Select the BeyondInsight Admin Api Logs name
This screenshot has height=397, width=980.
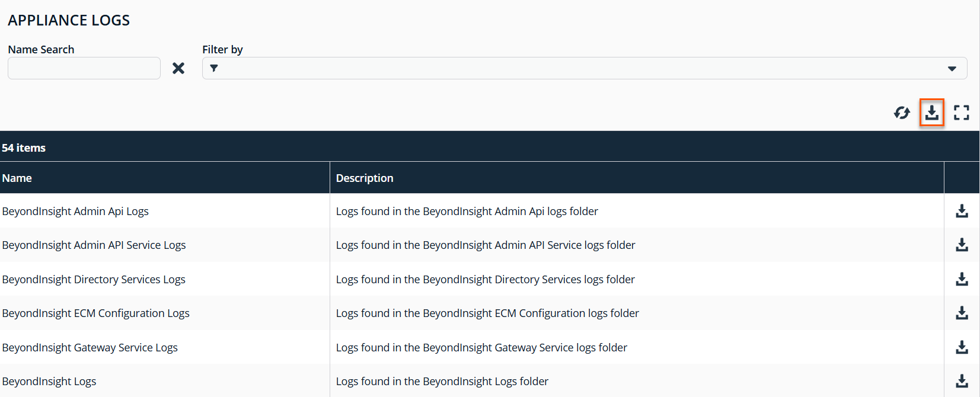pyautogui.click(x=75, y=212)
